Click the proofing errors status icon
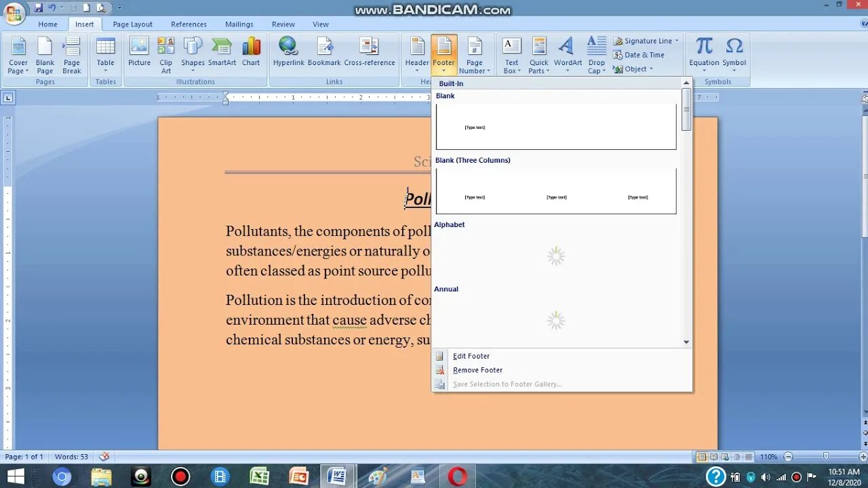868x488 pixels. 104,457
